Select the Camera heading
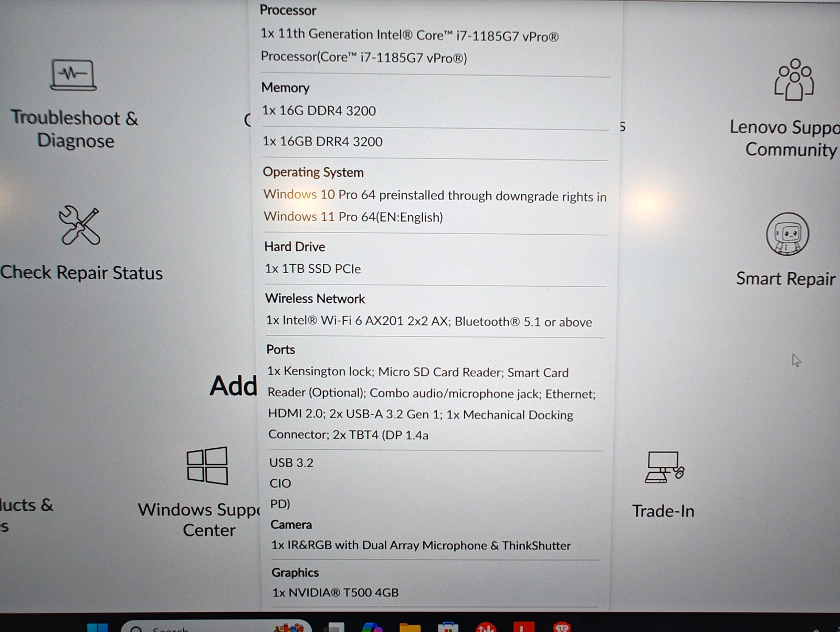 291,525
